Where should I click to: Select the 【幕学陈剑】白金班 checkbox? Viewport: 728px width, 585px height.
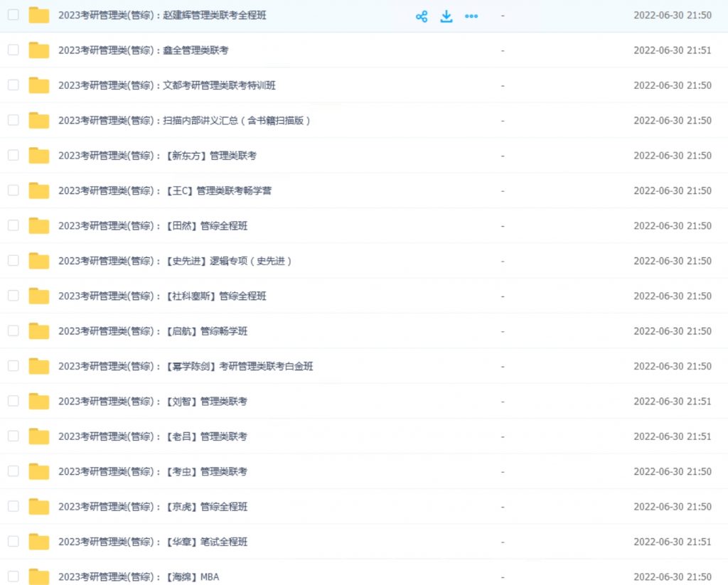pyautogui.click(x=14, y=366)
